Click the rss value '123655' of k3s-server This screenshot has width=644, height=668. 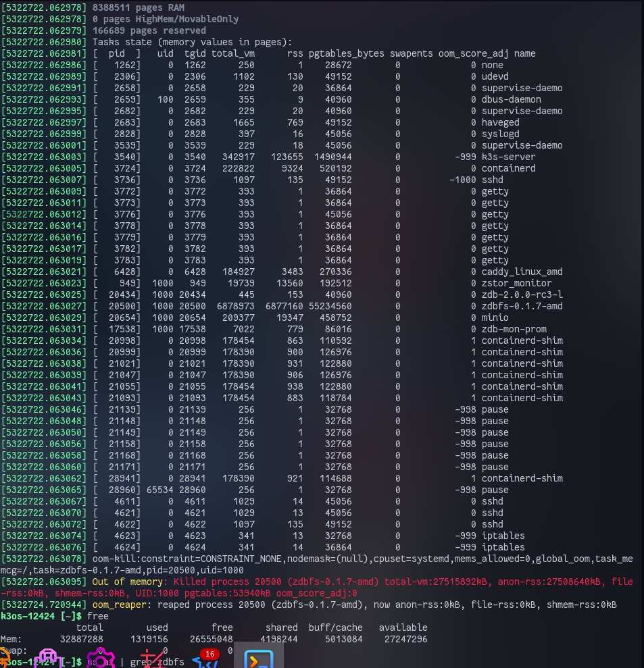(287, 157)
